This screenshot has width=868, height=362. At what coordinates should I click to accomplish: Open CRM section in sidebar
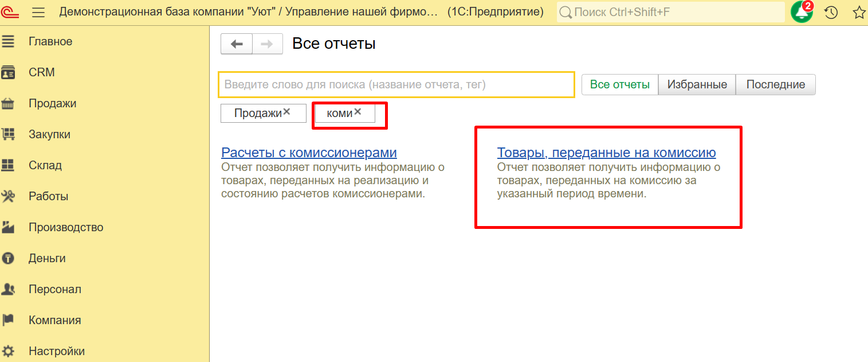(42, 72)
